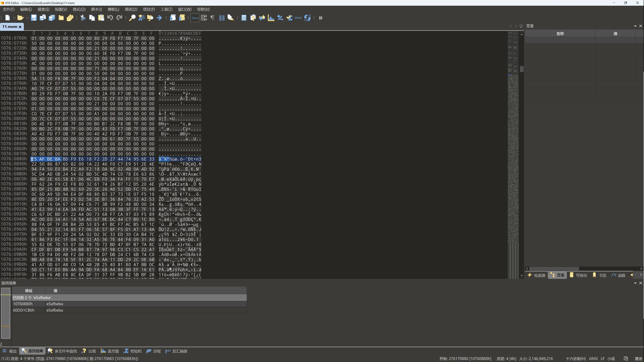Click the 名称 column header
Screen dimensions: 644x362
560,34
